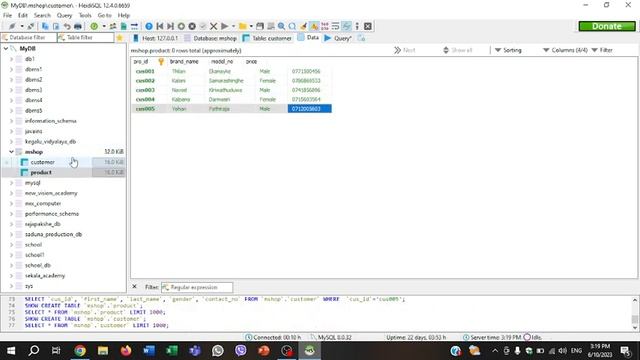640x360 pixels.
Task: Click into the Database filter field
Action: [29, 38]
